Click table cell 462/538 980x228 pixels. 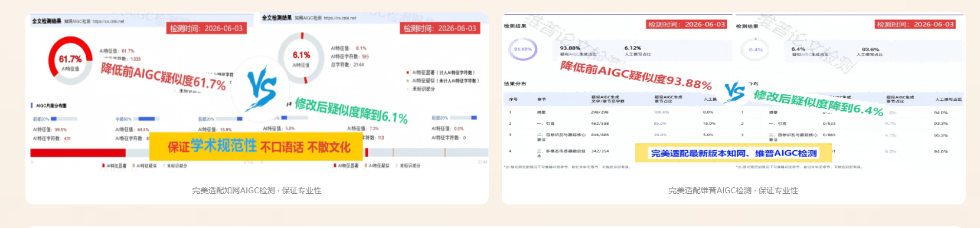click(x=600, y=124)
